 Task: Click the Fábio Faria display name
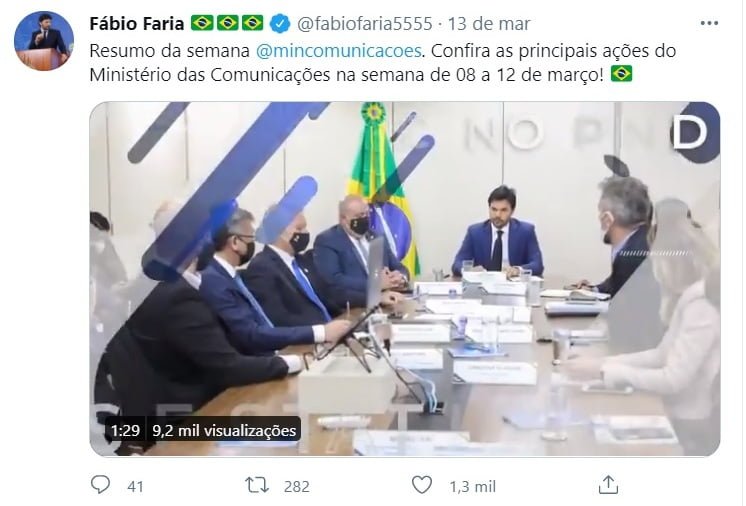(x=137, y=23)
